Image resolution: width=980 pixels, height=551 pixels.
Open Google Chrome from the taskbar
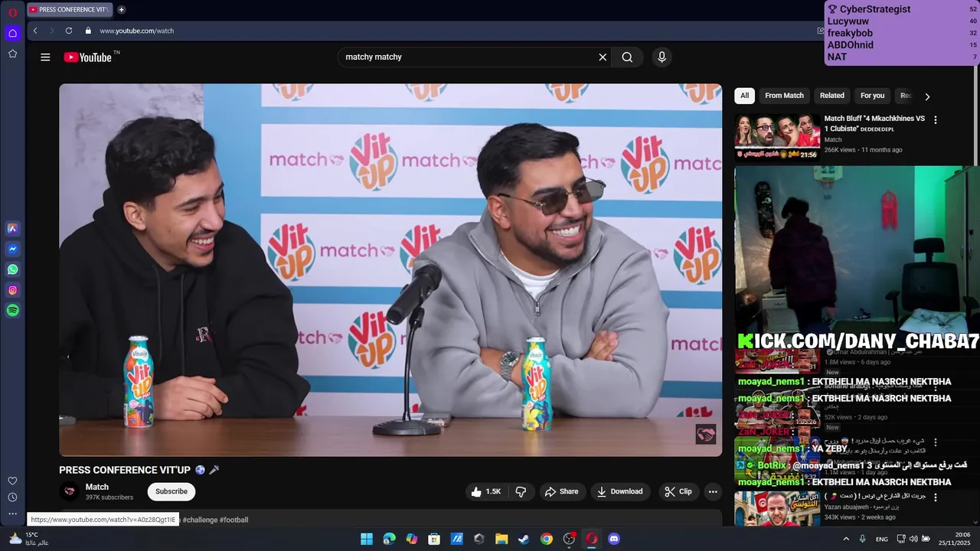tap(546, 539)
